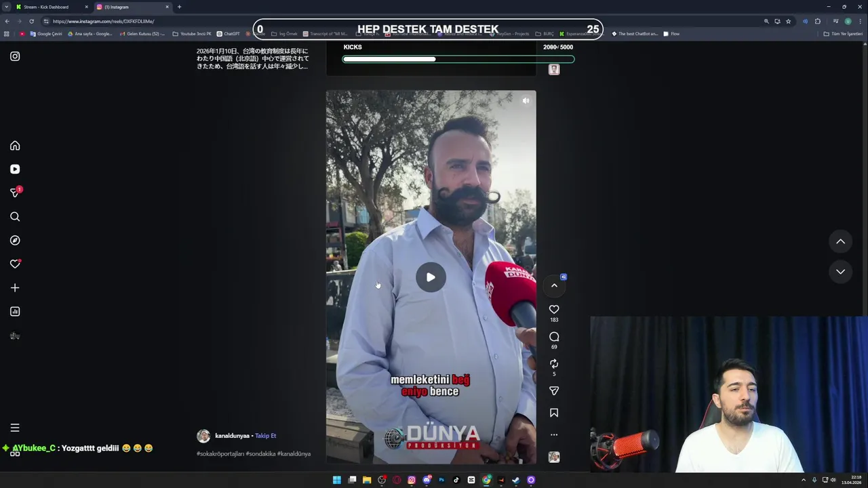Show hidden system tray icons
This screenshot has width=868, height=488.
point(804,480)
